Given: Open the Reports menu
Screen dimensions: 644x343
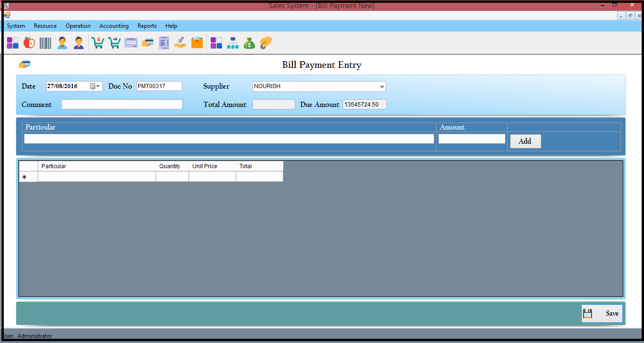Looking at the screenshot, I should [147, 26].
